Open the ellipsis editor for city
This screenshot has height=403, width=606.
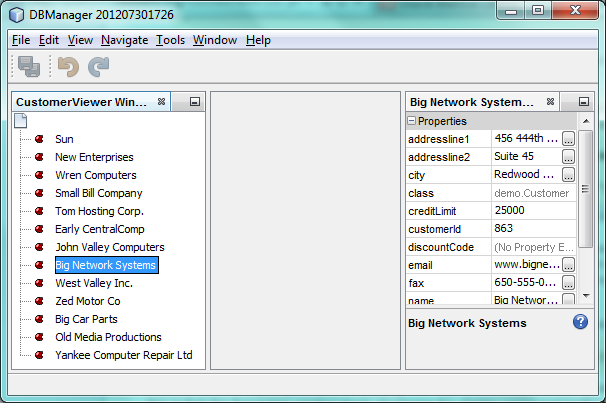click(568, 175)
